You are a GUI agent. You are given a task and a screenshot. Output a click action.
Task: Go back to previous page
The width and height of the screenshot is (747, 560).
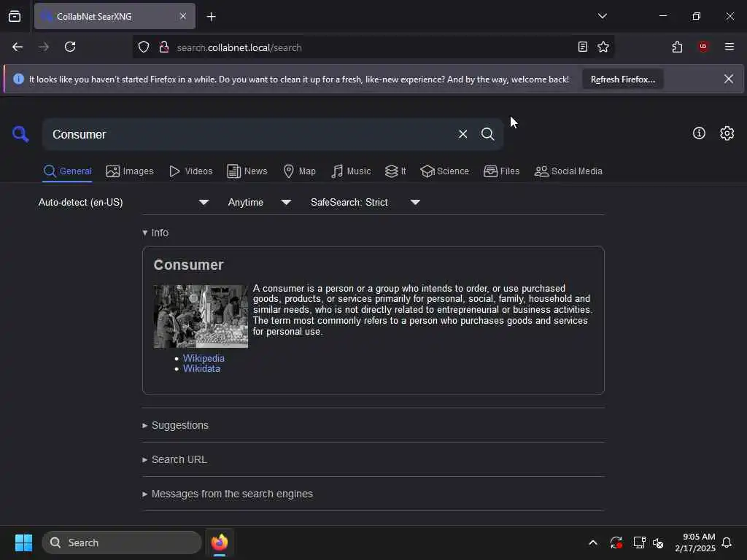click(x=18, y=47)
